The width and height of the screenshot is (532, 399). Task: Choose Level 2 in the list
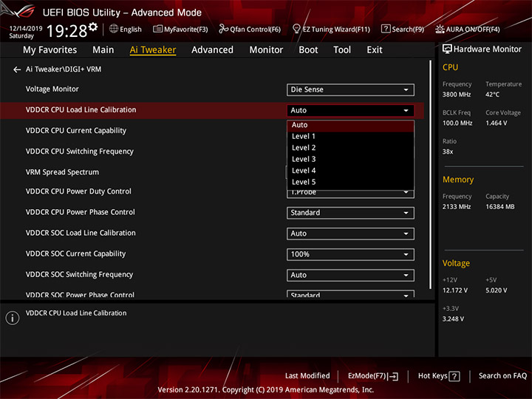pos(350,148)
